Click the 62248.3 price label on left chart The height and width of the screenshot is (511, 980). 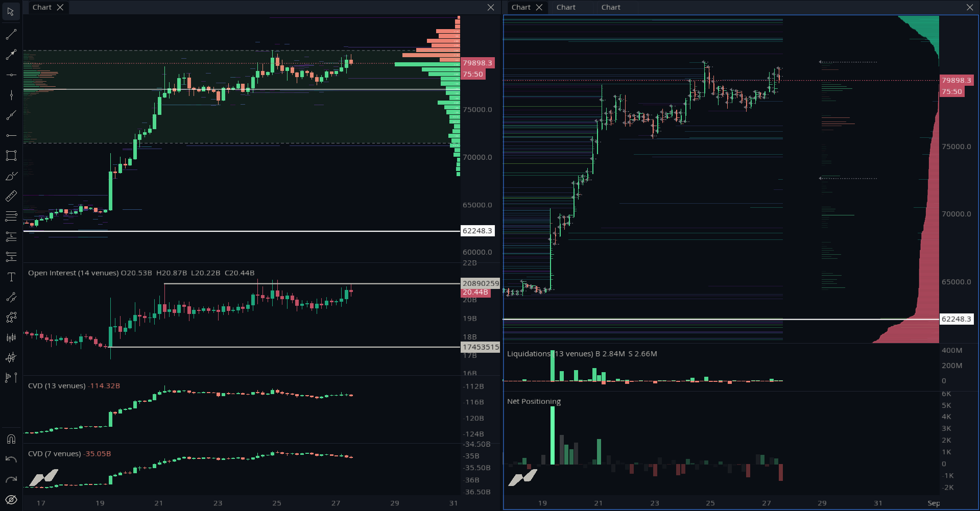click(477, 231)
